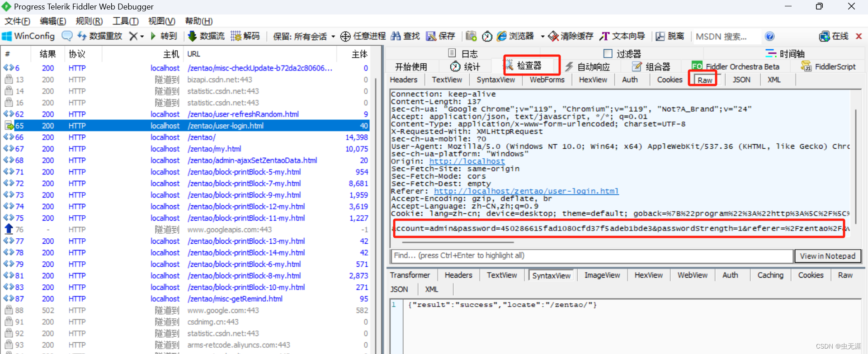This screenshot has width=868, height=354.
Task: Sort sessions by URL column header
Action: point(260,54)
